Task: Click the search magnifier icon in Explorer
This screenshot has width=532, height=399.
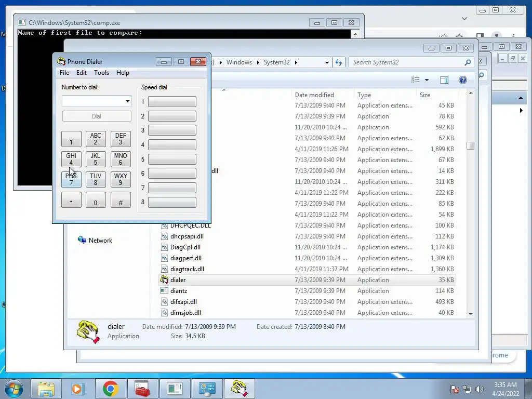Action: [x=468, y=62]
